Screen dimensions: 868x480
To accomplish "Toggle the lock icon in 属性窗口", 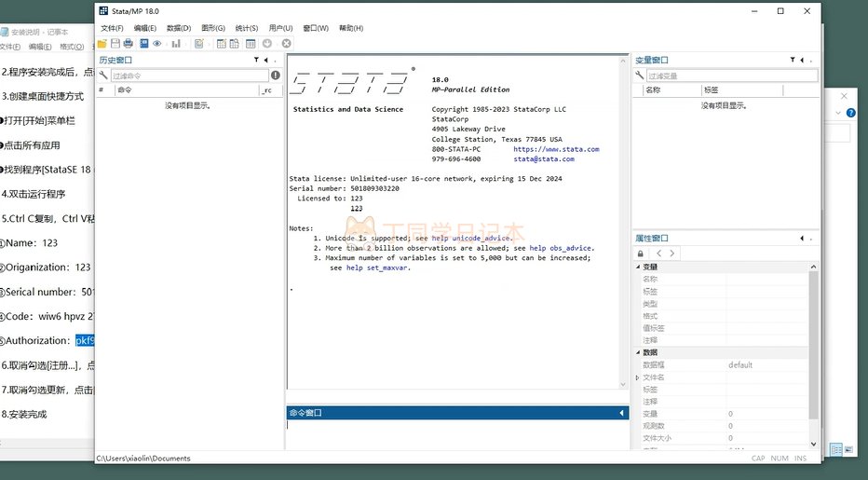I will [640, 254].
